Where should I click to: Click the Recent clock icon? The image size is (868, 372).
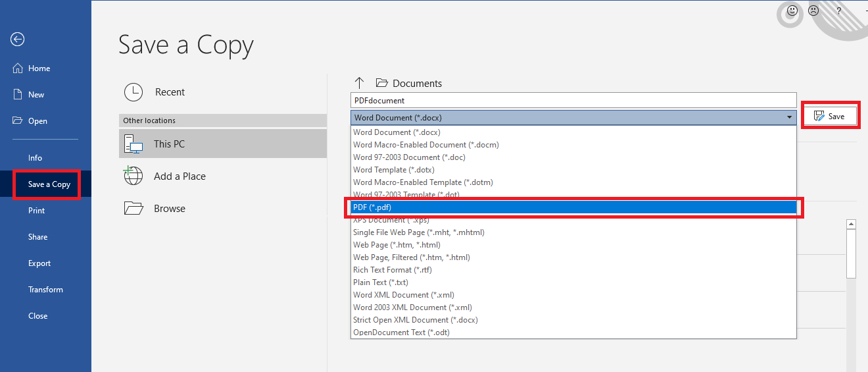pyautogui.click(x=133, y=92)
